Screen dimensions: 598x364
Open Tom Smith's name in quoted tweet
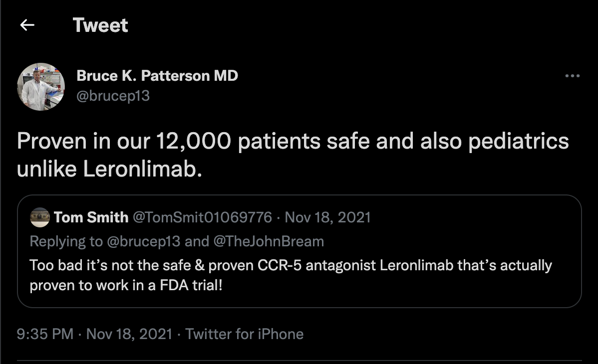[x=91, y=217]
